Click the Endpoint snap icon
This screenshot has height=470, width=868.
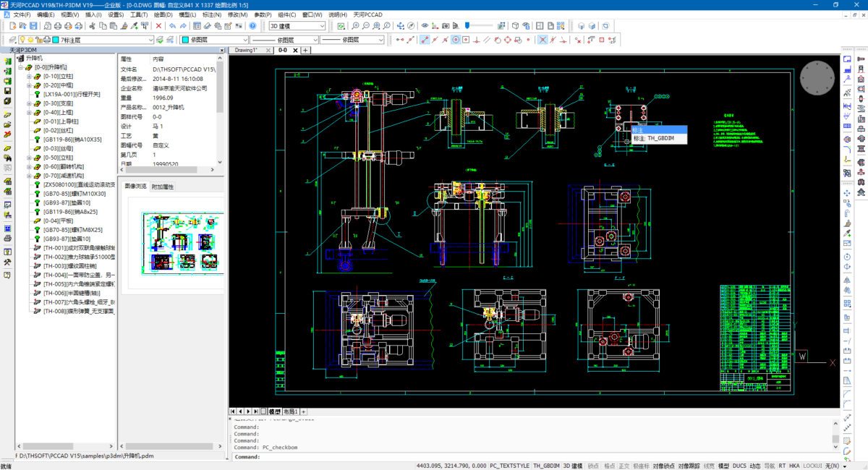(x=425, y=40)
